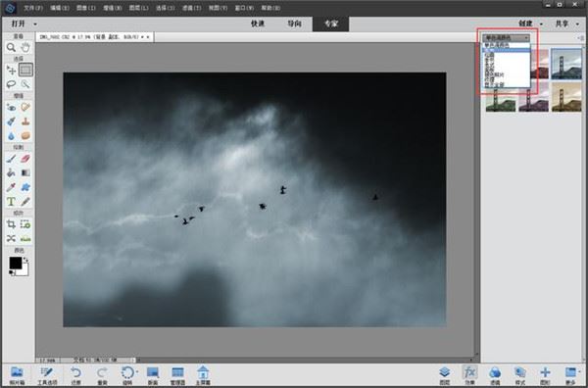588x388 pixels.
Task: Click the 版面 layout button
Action: pos(153,376)
